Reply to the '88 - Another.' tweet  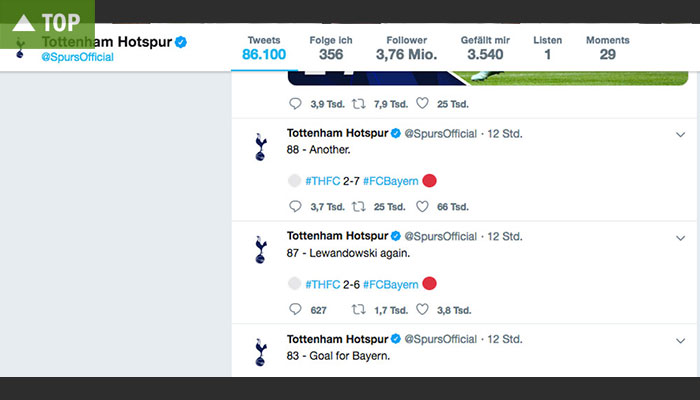(294, 207)
